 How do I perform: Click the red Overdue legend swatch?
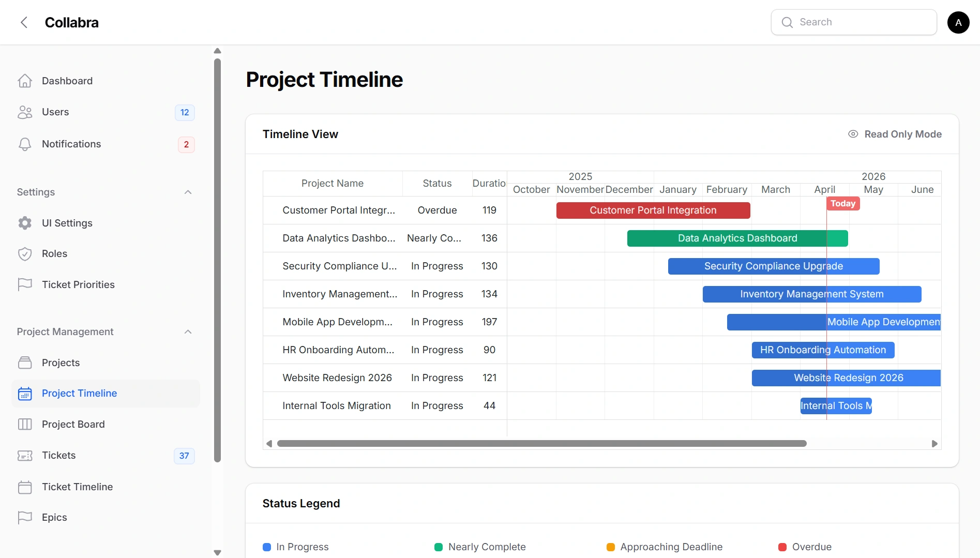782,547
